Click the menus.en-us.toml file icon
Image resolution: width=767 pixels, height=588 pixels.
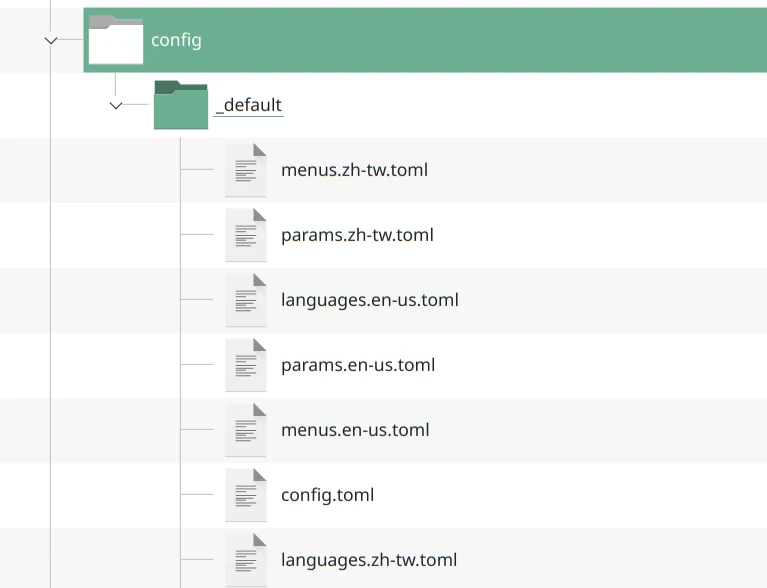pos(246,430)
